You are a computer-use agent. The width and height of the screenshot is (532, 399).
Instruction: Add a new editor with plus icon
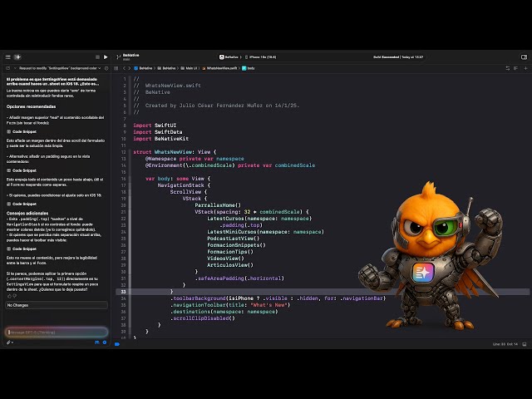pyautogui.click(x=525, y=68)
